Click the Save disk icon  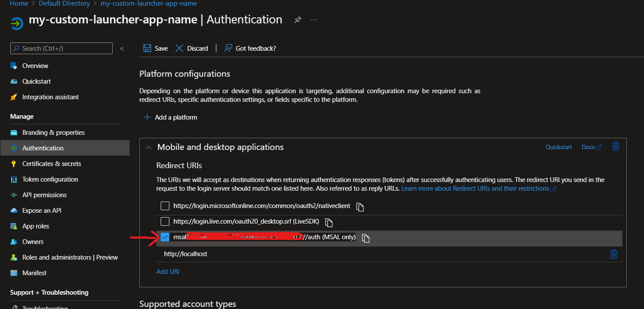(x=147, y=48)
